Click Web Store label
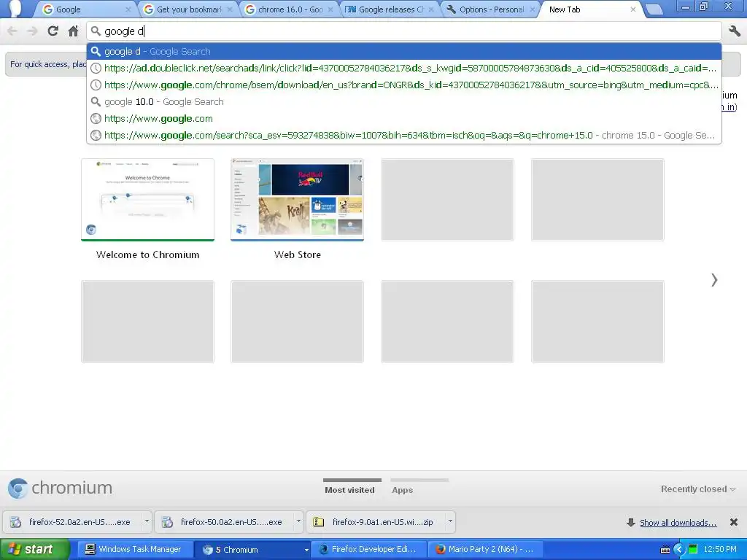The height and width of the screenshot is (560, 747). click(298, 254)
